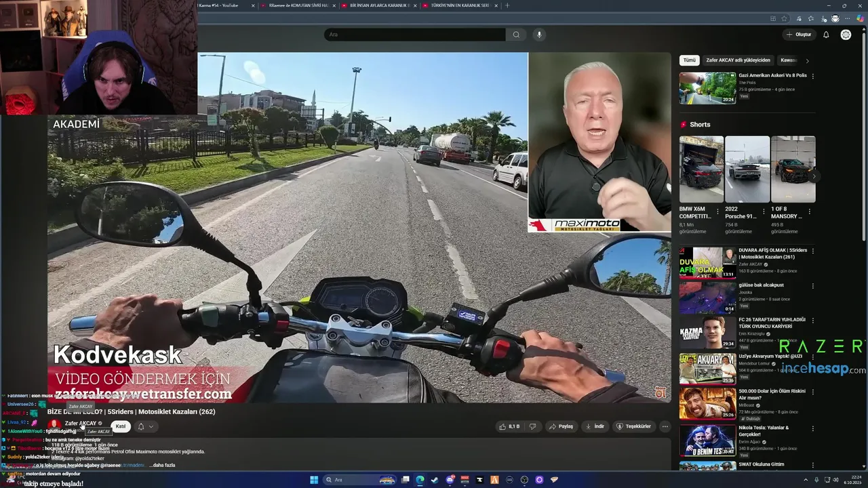The image size is (868, 488).
Task: Open options for 500.000 Dolar video
Action: (x=812, y=392)
